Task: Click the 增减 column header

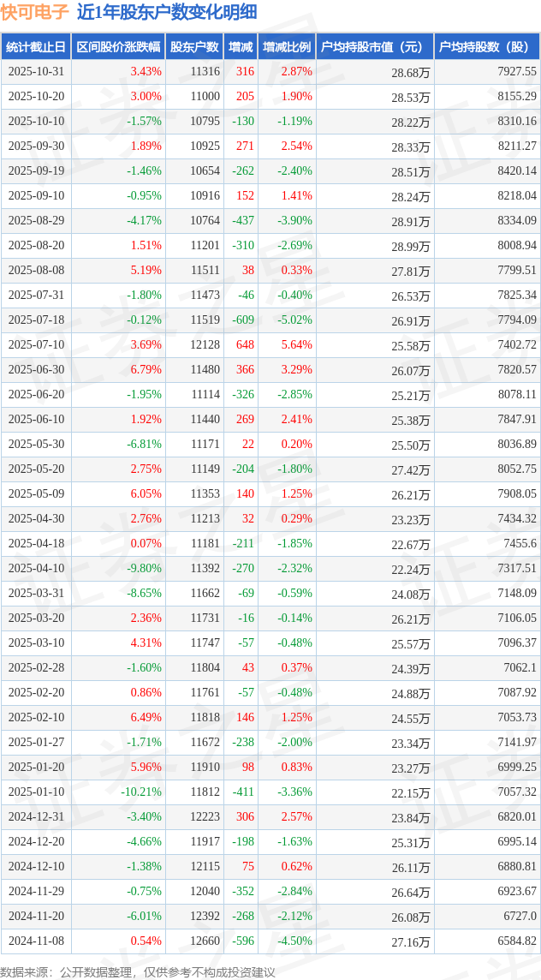Action: tap(242, 47)
